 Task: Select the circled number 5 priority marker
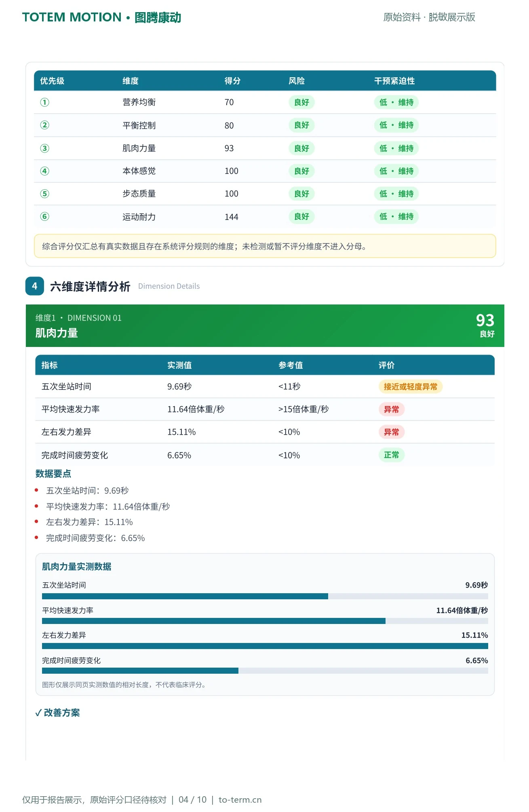45,194
